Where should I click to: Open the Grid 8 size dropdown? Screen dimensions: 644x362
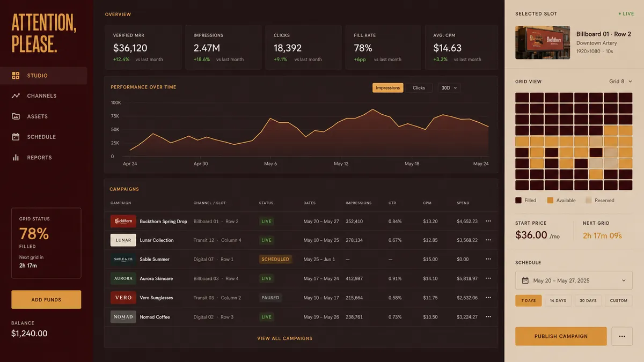click(620, 82)
